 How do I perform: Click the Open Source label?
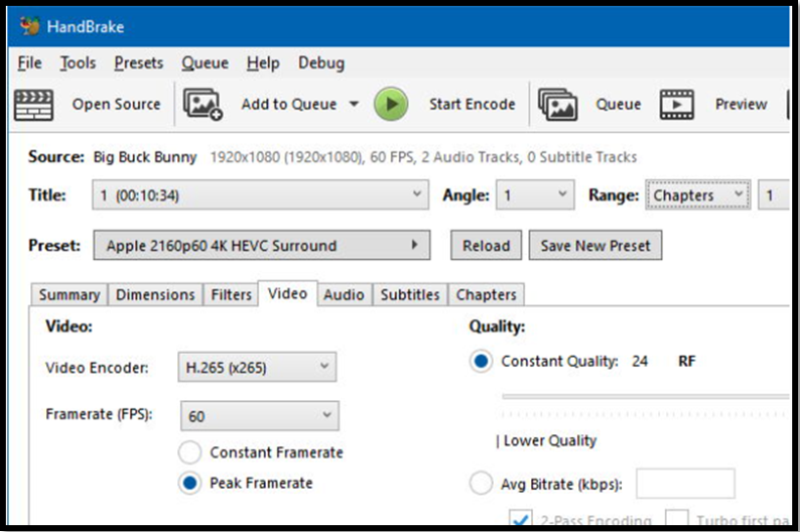tap(116, 104)
